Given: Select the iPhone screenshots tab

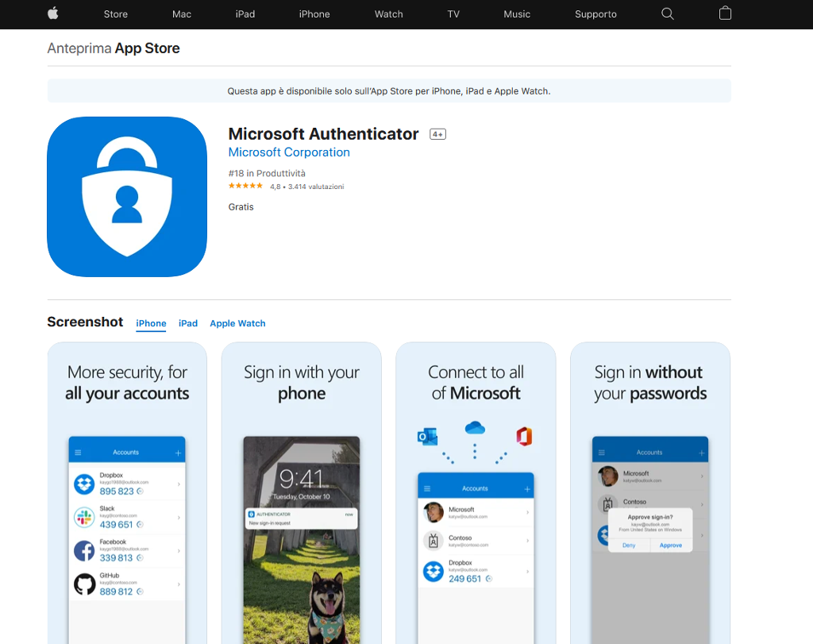Looking at the screenshot, I should 151,323.
